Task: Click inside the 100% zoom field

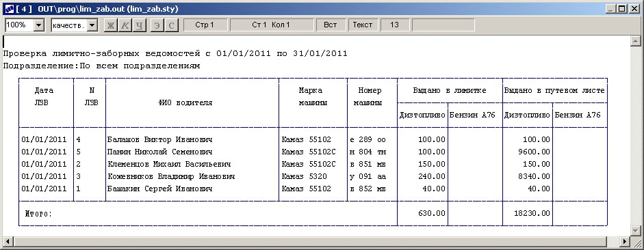Action: tap(19, 25)
